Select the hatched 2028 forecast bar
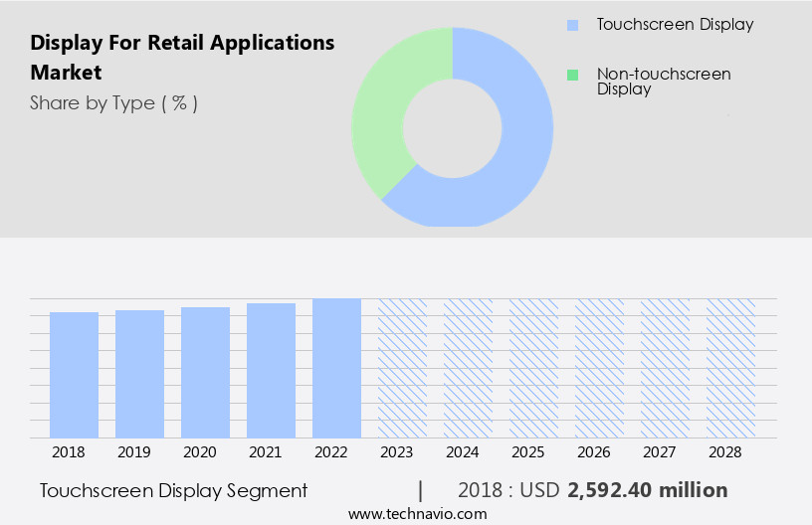 [x=730, y=368]
